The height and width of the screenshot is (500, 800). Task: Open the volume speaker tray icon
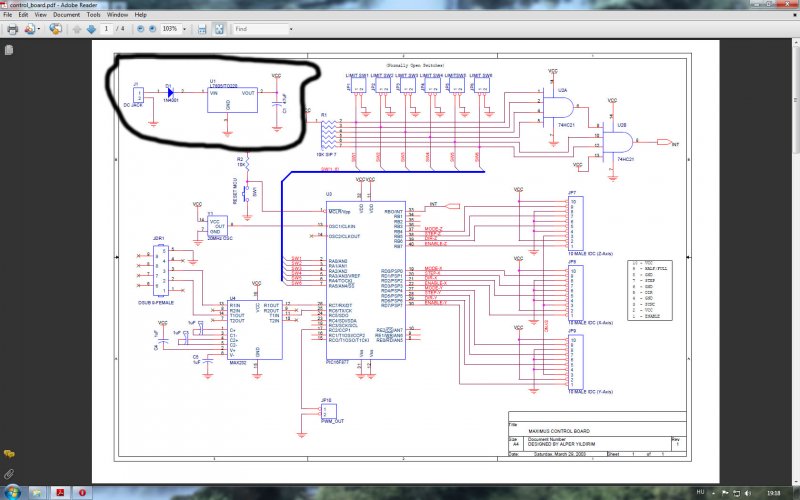(x=748, y=493)
